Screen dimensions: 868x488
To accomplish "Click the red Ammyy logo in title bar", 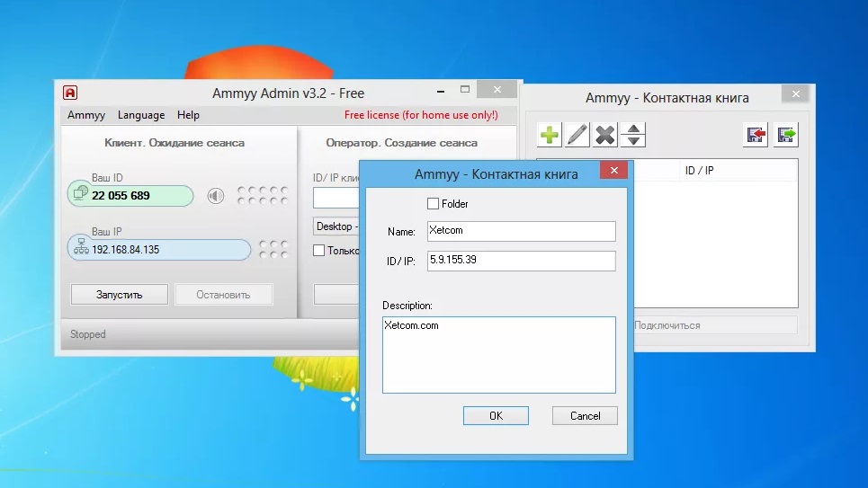I will coord(70,93).
